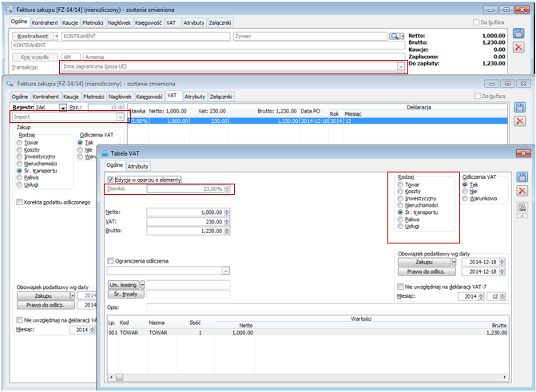Click the Kontrahent button

[x=33, y=36]
